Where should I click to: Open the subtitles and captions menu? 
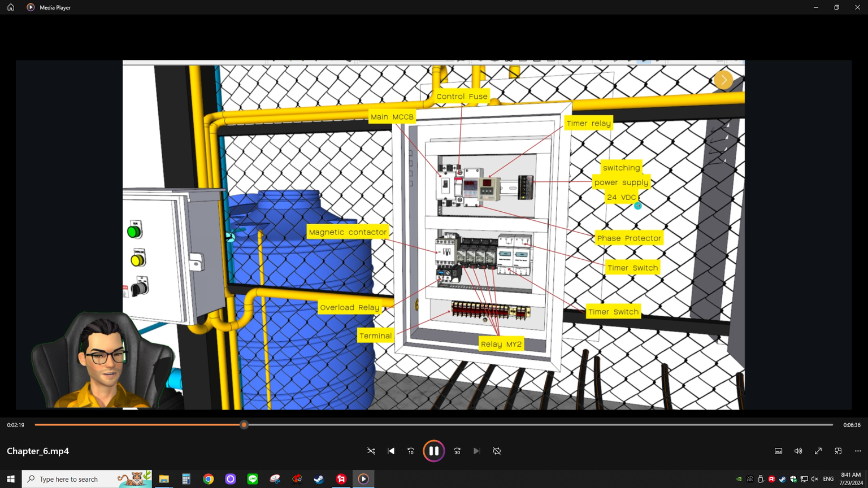pyautogui.click(x=778, y=451)
